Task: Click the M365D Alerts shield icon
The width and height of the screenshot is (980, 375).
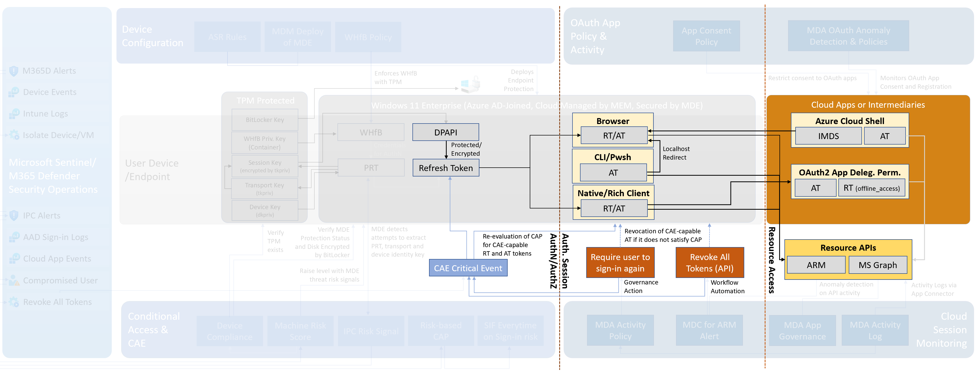Action: (14, 71)
